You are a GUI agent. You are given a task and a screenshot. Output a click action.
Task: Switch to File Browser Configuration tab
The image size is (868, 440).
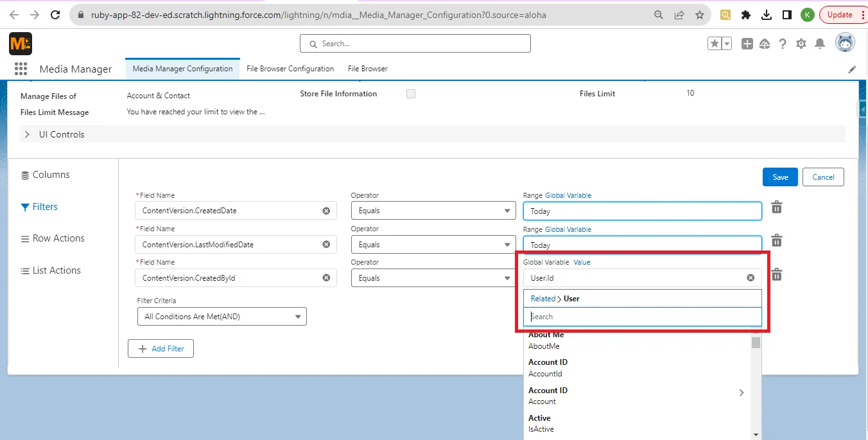pyautogui.click(x=290, y=68)
